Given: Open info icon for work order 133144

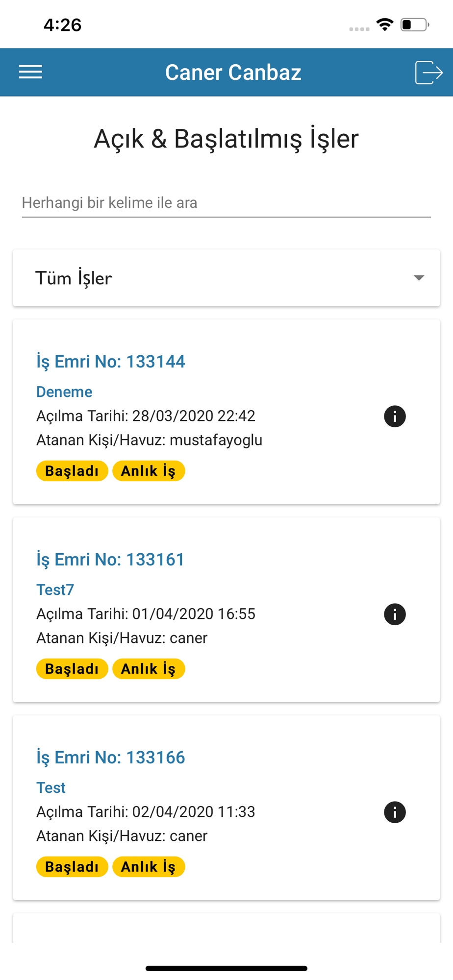Looking at the screenshot, I should (x=395, y=416).
